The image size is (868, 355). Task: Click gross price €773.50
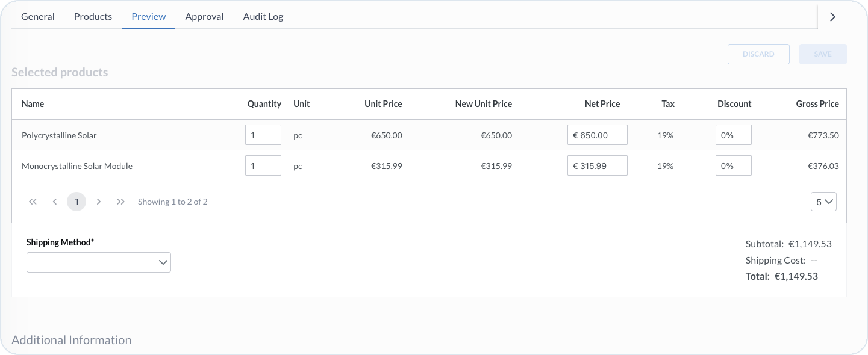823,135
